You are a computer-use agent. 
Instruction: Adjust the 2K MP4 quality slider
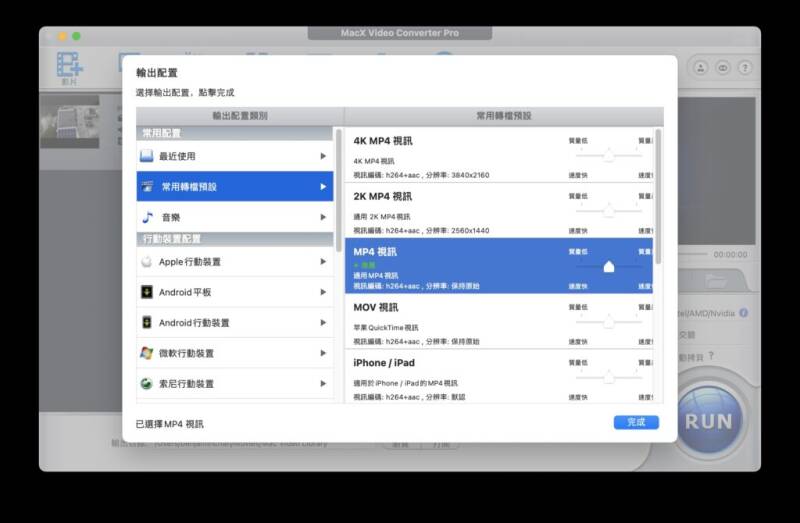pos(609,210)
